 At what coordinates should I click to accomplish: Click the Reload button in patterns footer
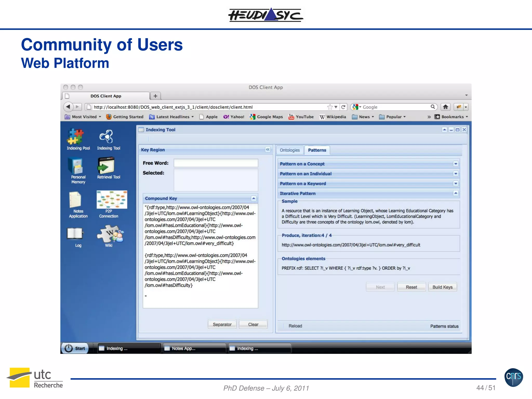(x=295, y=326)
